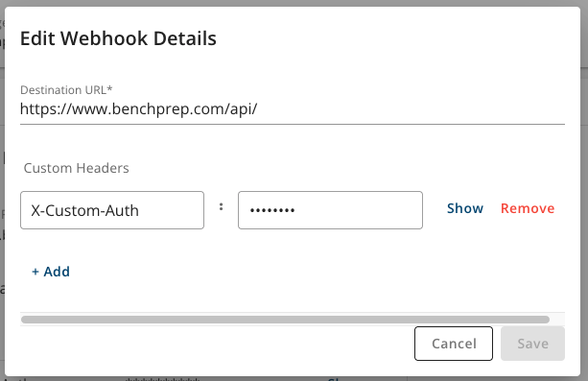
Task: Click the partially hidden link below dialog
Action: tap(334, 379)
